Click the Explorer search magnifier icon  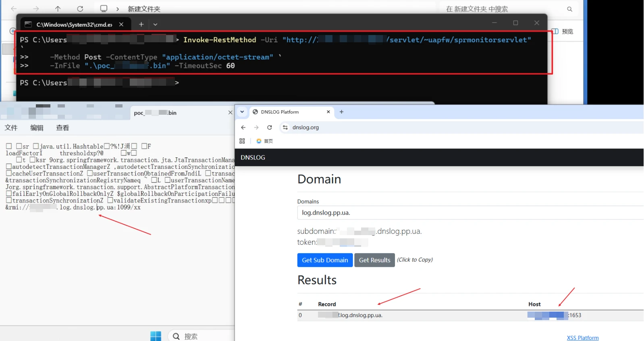tap(569, 9)
